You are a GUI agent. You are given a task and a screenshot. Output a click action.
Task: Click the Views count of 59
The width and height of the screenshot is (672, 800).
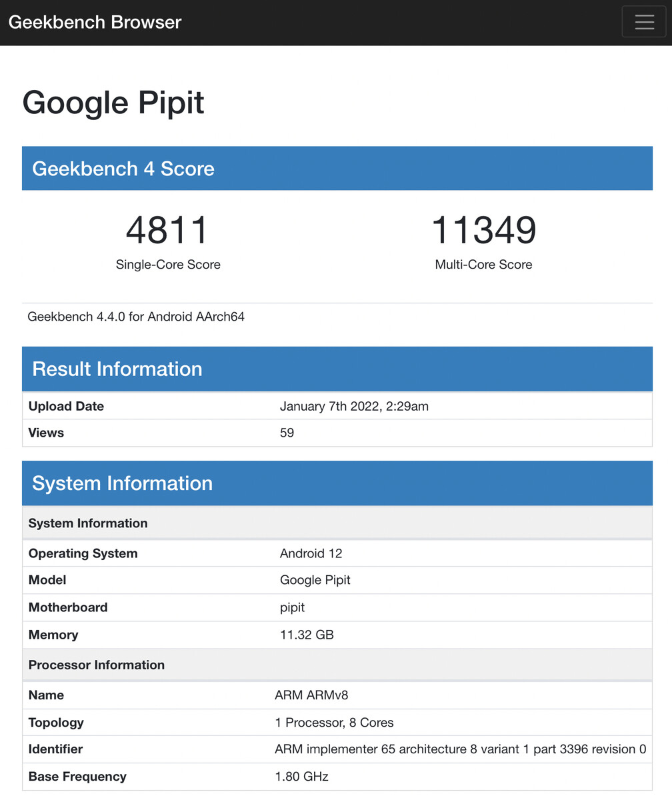coord(287,433)
